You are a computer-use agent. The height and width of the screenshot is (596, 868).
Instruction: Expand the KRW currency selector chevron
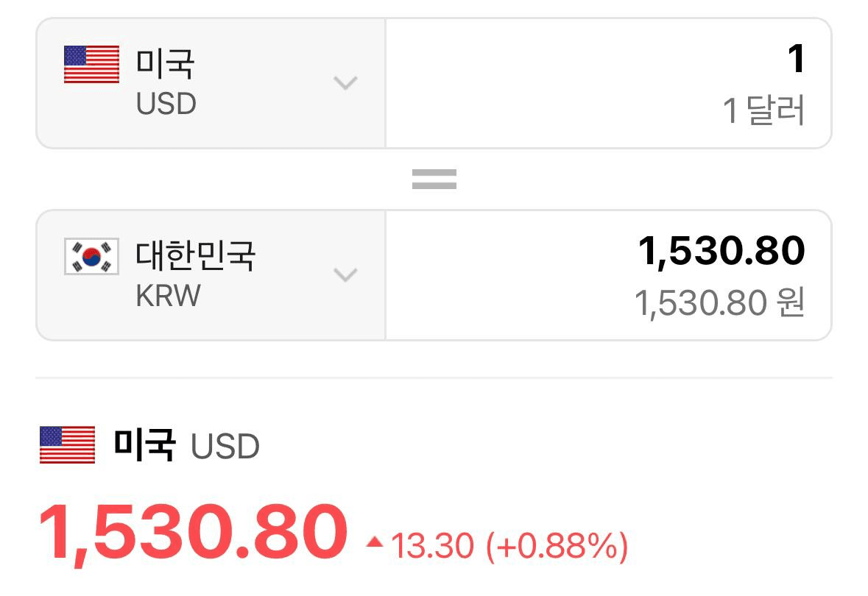tap(345, 274)
